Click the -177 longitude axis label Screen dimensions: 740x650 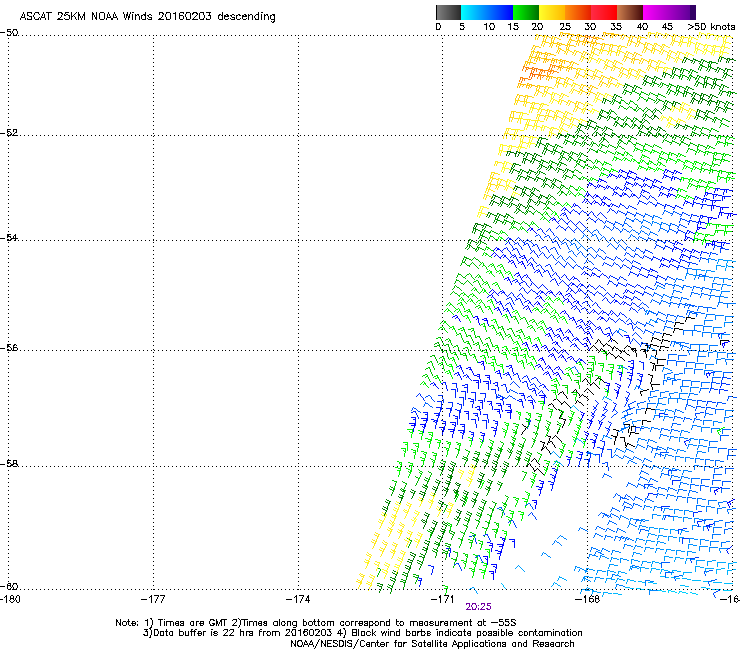[x=153, y=599]
